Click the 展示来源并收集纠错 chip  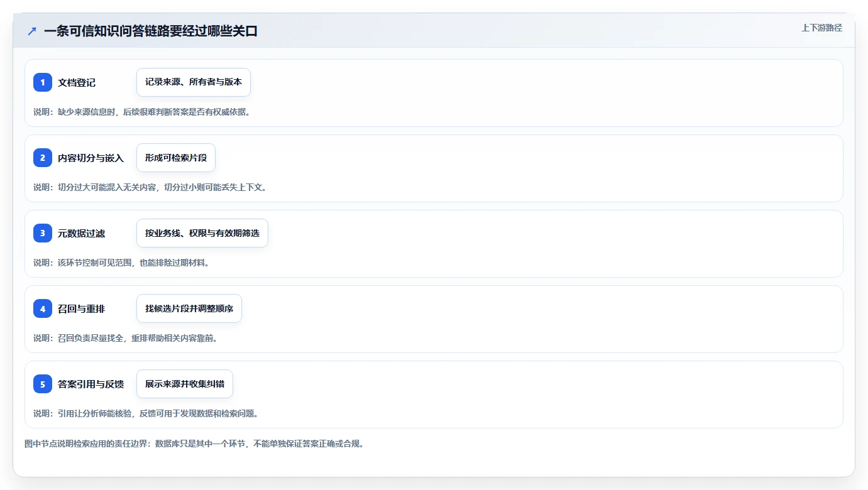[x=185, y=384]
